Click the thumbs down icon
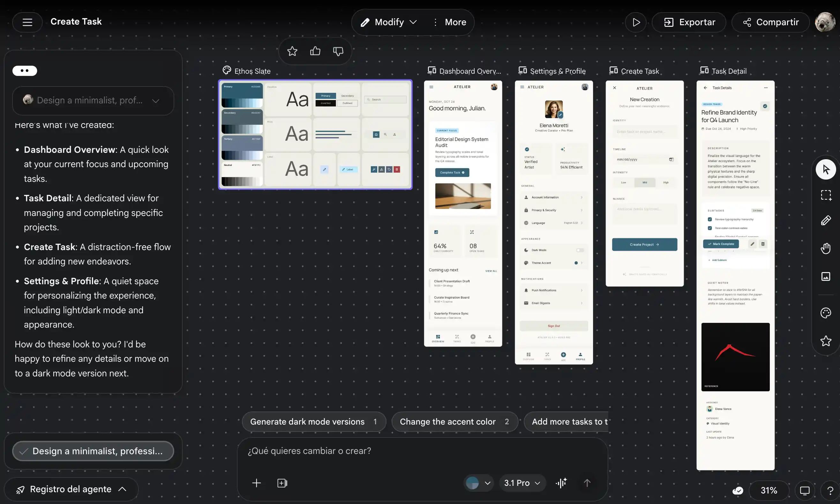Viewport: 840px width, 504px height. 338,51
